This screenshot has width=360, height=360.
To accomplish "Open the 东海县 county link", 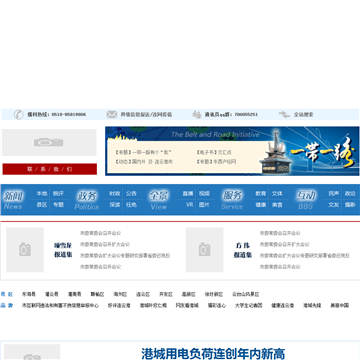I will coord(29,294).
